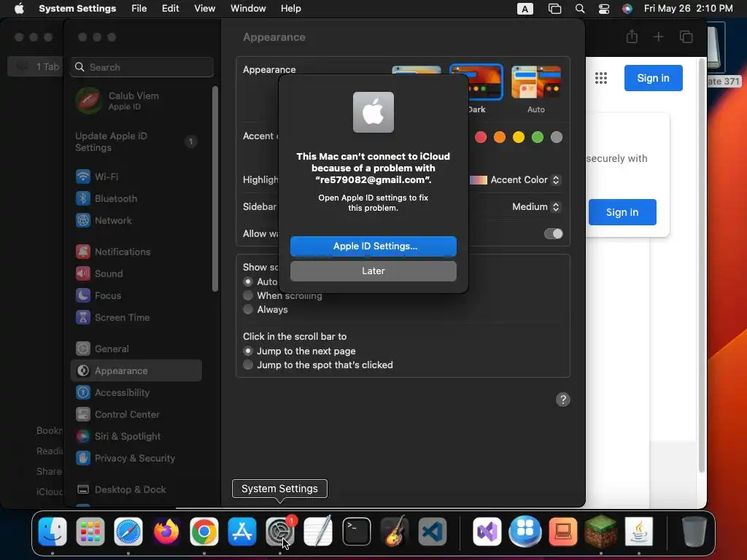Open Accessibility settings in sidebar
The image size is (747, 560).
[x=136, y=393]
